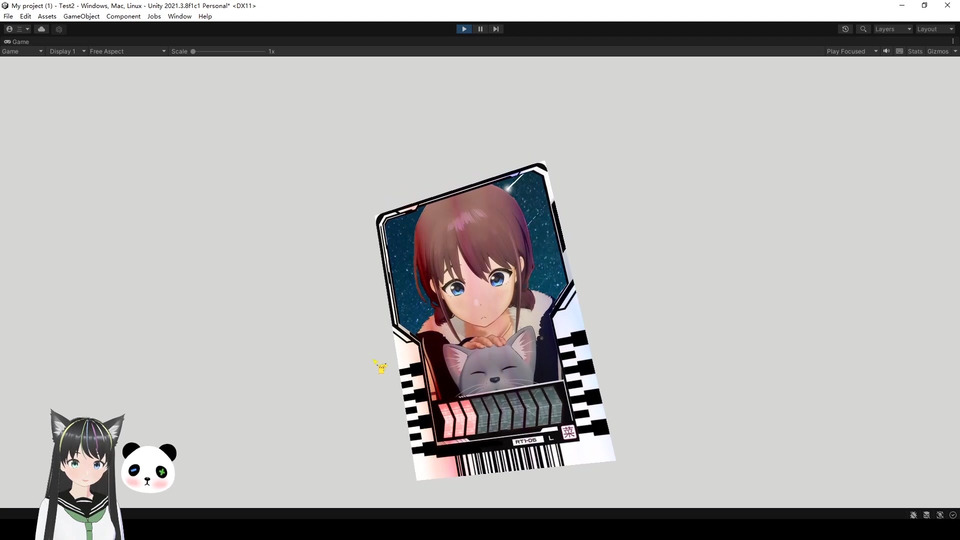Open the cloud services icon

click(42, 29)
